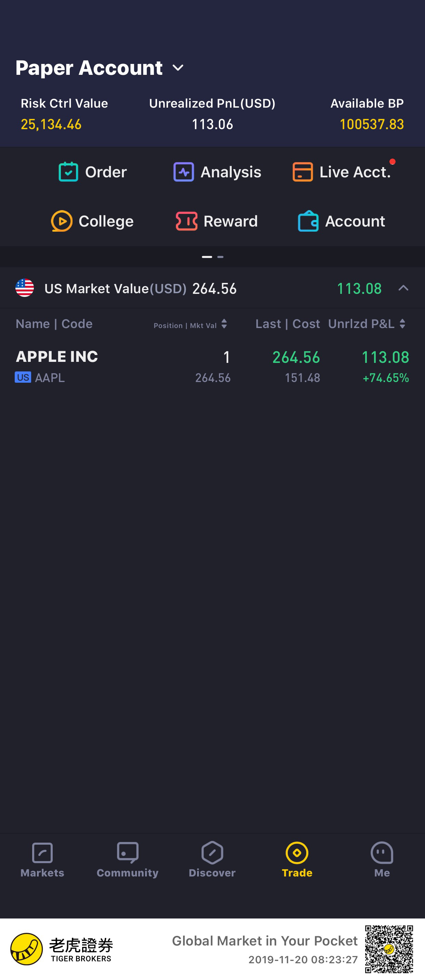Tap the Discover compass icon

coord(212,853)
